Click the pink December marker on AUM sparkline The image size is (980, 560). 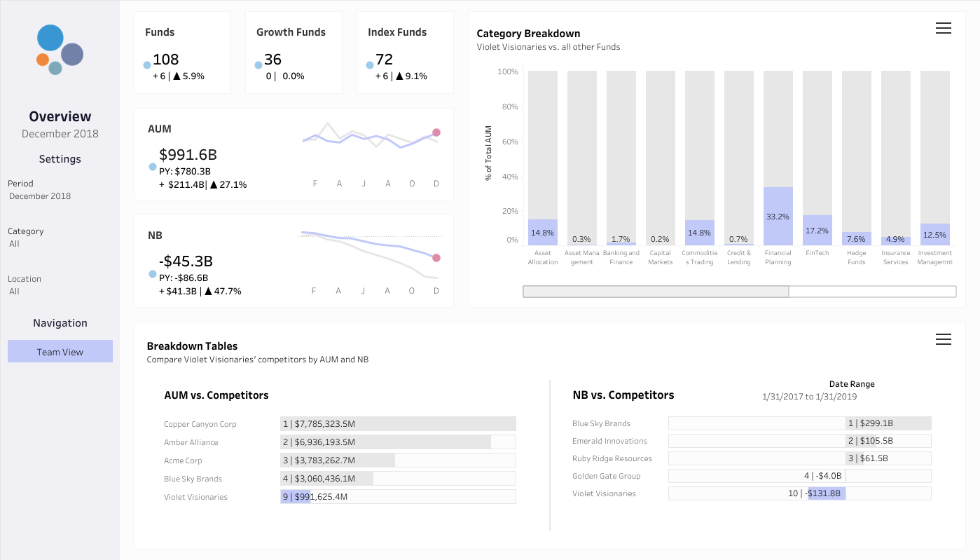pyautogui.click(x=436, y=132)
